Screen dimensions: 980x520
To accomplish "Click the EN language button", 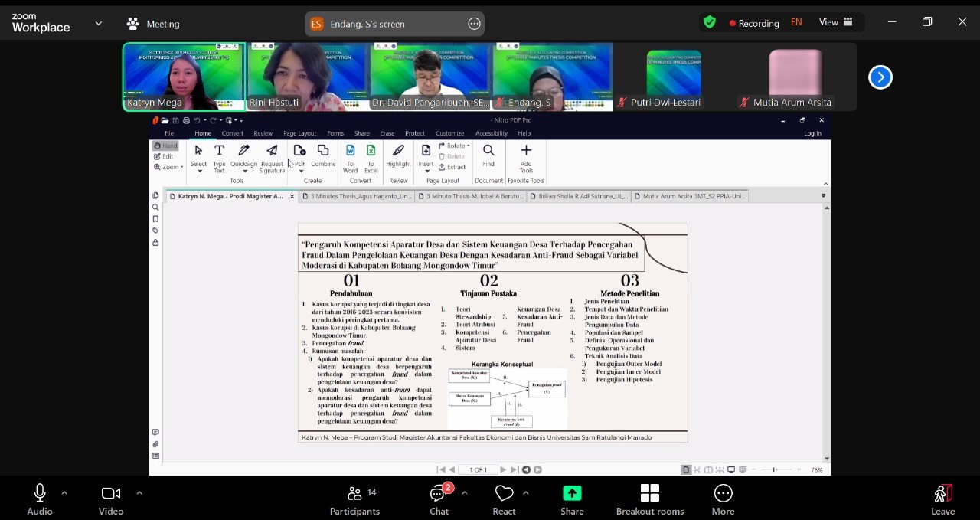I will point(796,23).
